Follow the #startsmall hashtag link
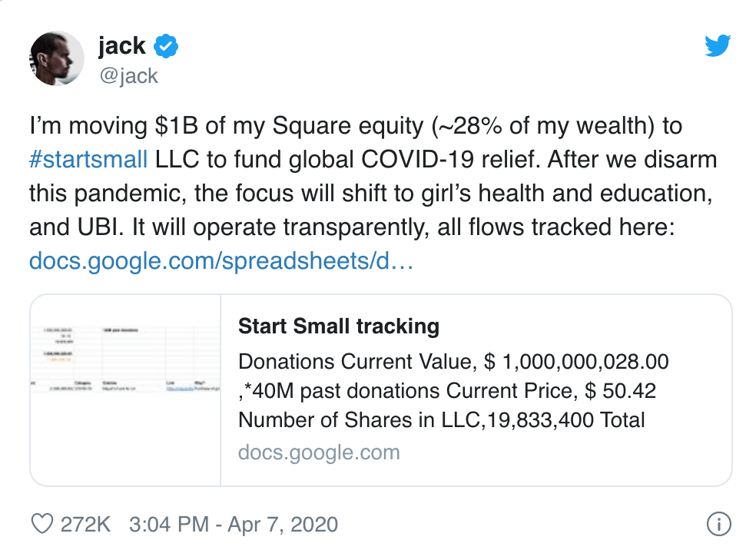The image size is (756, 550). click(x=88, y=160)
